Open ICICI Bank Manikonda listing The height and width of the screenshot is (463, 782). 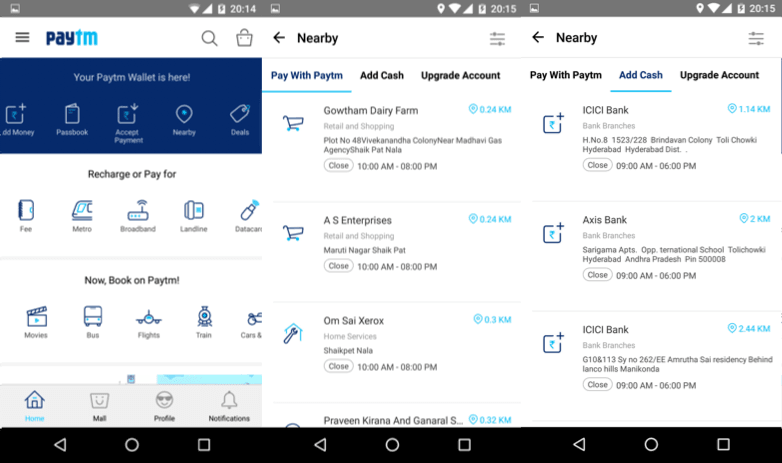coord(652,366)
